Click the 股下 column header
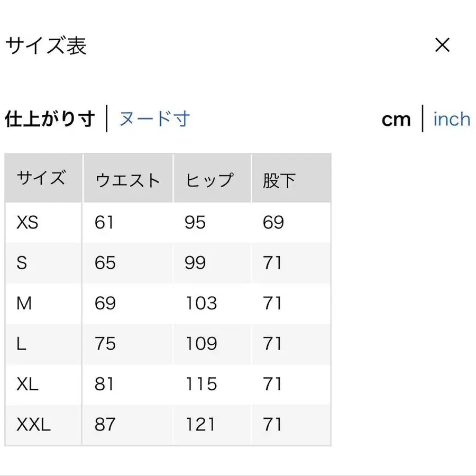 pos(279,180)
